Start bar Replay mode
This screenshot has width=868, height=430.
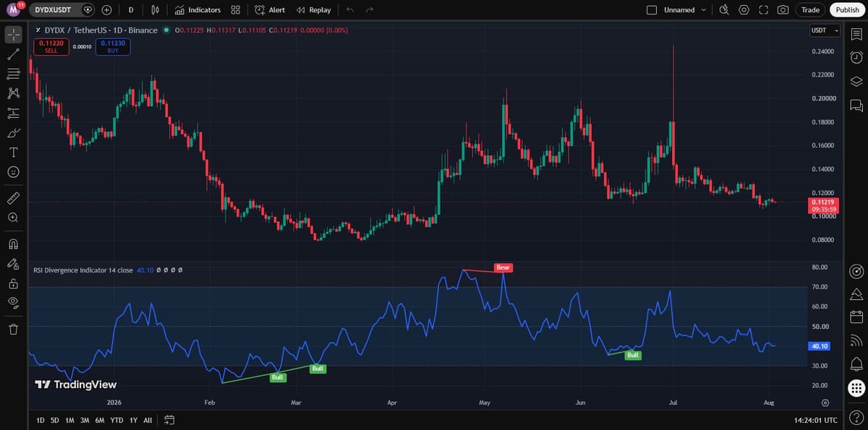314,10
